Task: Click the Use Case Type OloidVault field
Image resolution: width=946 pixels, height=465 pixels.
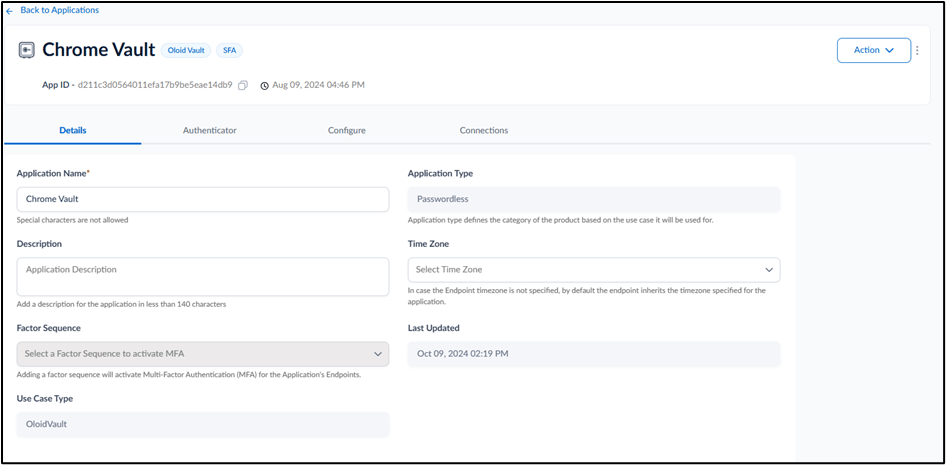Action: [x=203, y=424]
